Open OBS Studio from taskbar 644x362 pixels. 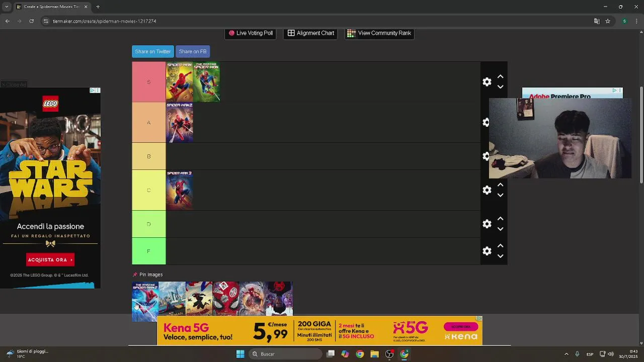coord(389,354)
